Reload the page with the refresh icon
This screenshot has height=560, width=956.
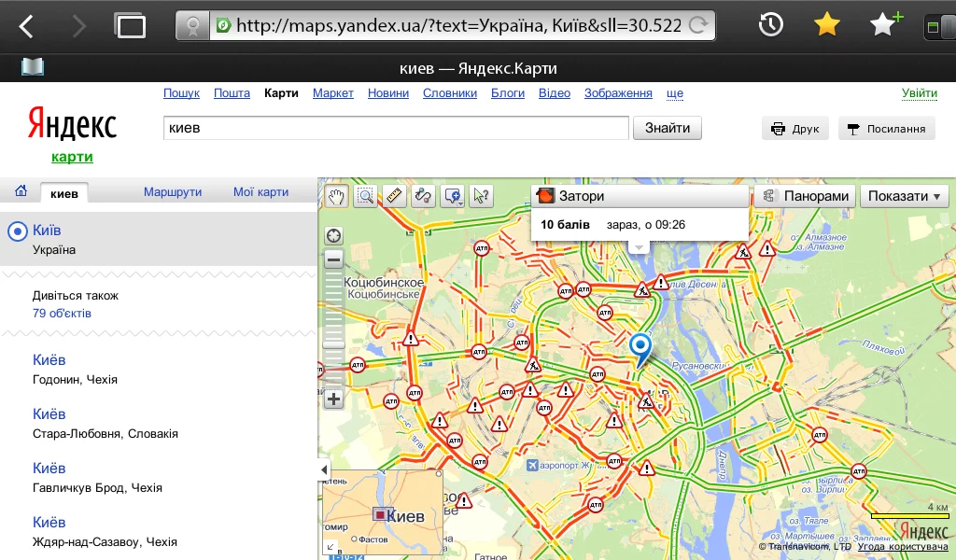[698, 25]
